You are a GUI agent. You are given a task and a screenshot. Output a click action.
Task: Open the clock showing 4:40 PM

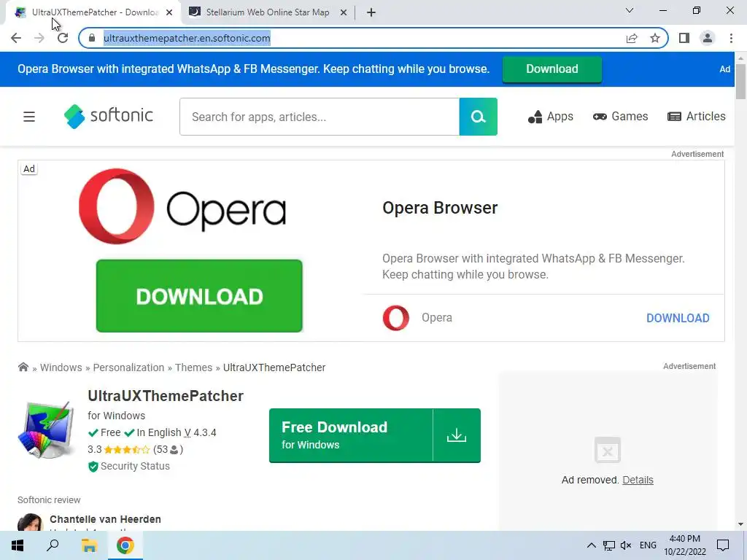click(684, 545)
